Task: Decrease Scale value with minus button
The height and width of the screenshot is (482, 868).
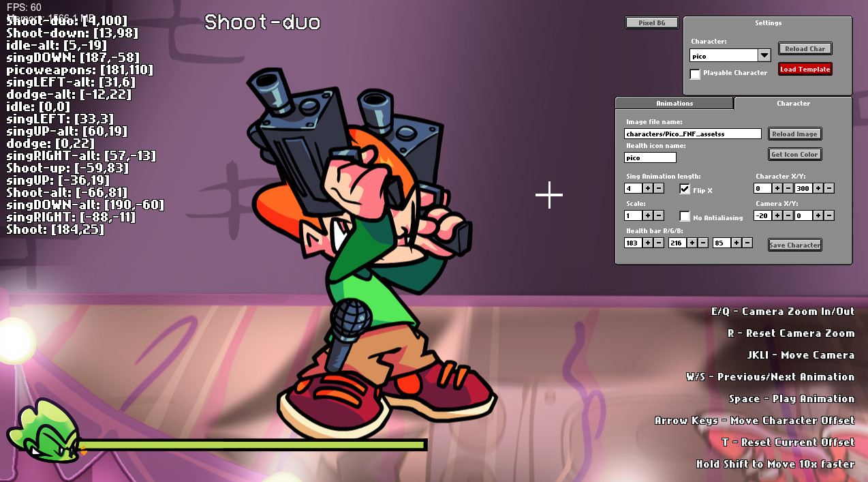Action: (x=659, y=215)
